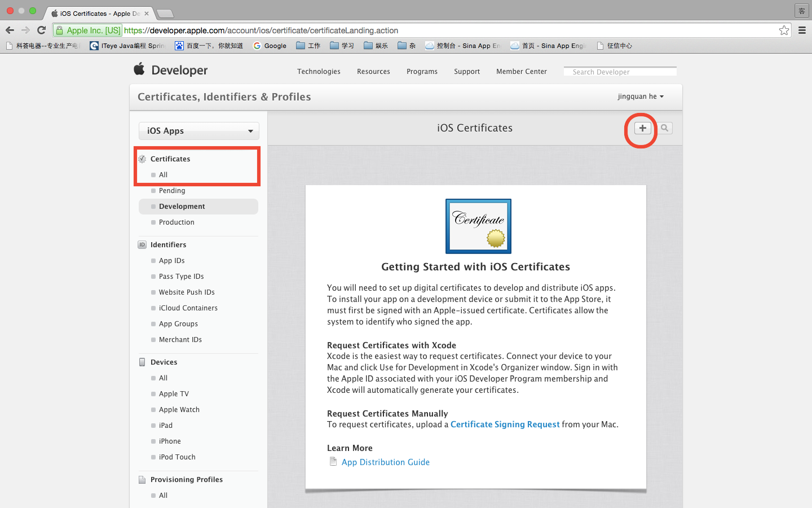
Task: Click the Certificate image illustration
Action: tap(478, 226)
